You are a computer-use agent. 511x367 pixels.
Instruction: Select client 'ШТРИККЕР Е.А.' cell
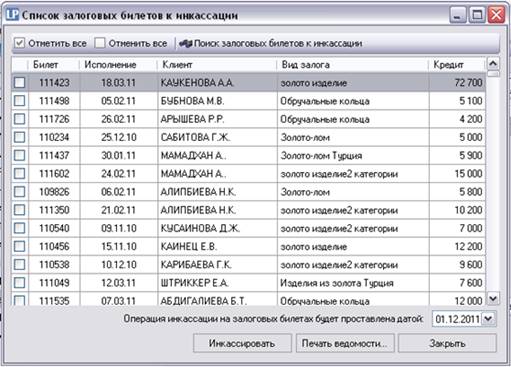pos(217,283)
